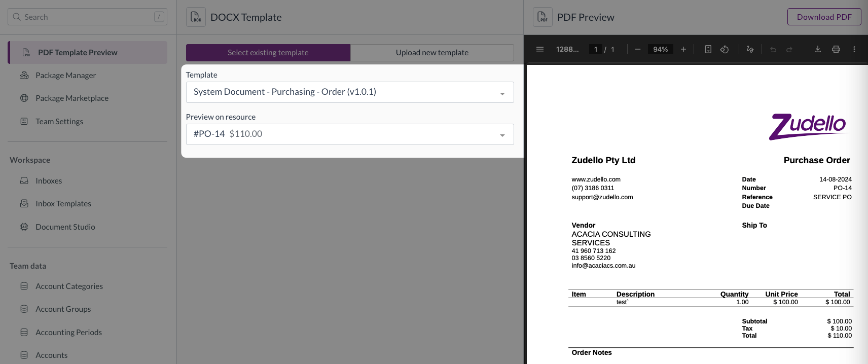Zoom in the PDF preview
This screenshot has width=868, height=364.
(x=683, y=49)
